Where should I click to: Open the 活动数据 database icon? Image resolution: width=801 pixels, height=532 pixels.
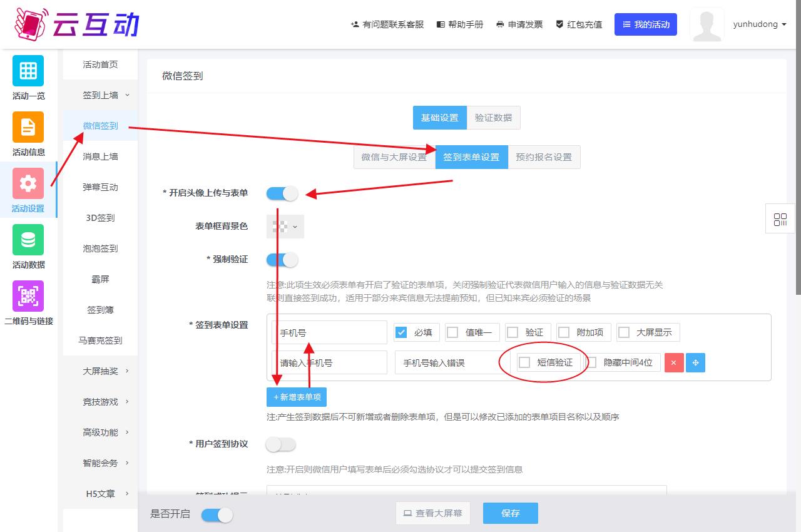pyautogui.click(x=28, y=240)
